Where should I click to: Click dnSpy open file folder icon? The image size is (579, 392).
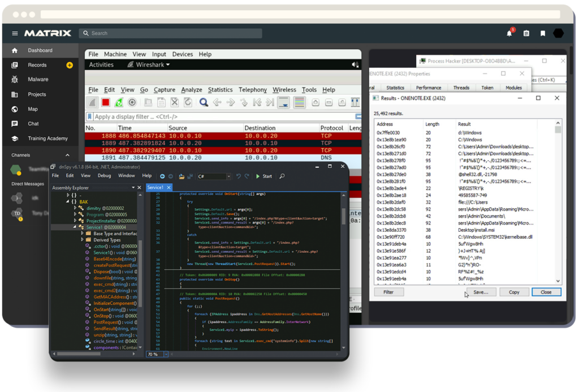pos(182,176)
